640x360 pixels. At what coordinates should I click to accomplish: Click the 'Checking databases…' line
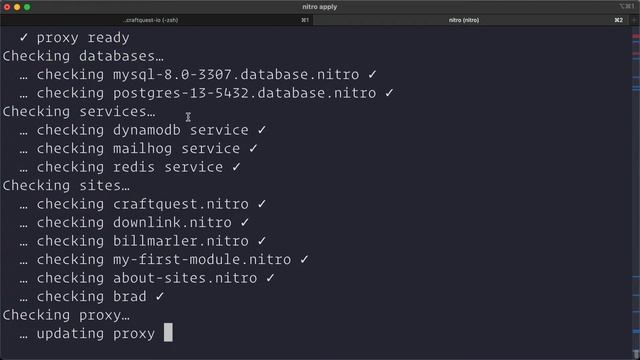83,56
